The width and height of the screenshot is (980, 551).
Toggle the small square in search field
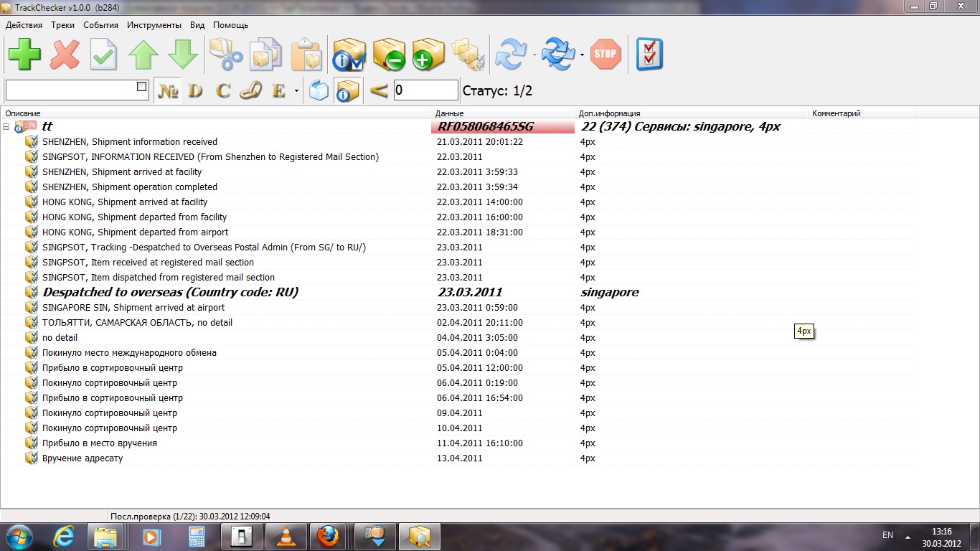[x=141, y=87]
